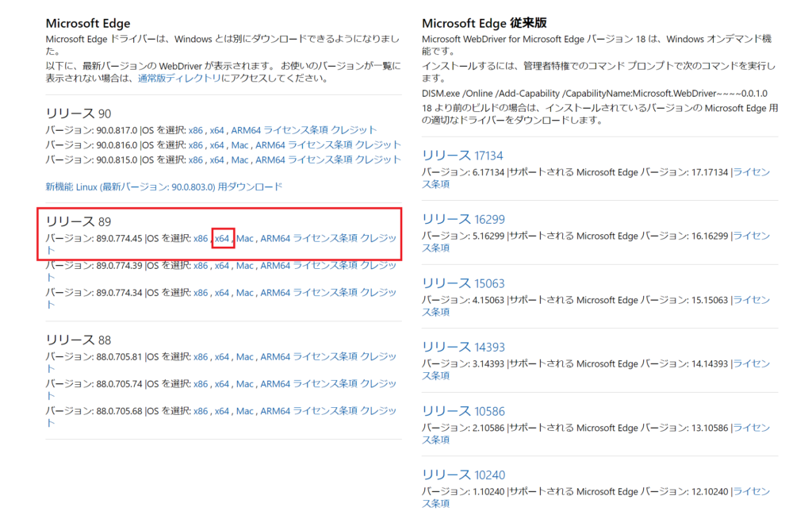Open ライセンス条項 for version 89.0.774.34

point(325,293)
